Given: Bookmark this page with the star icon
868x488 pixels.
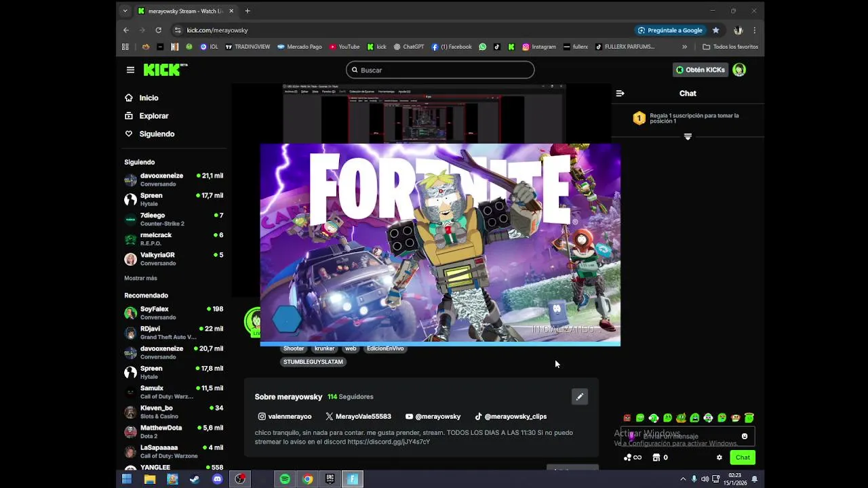Looking at the screenshot, I should (715, 30).
